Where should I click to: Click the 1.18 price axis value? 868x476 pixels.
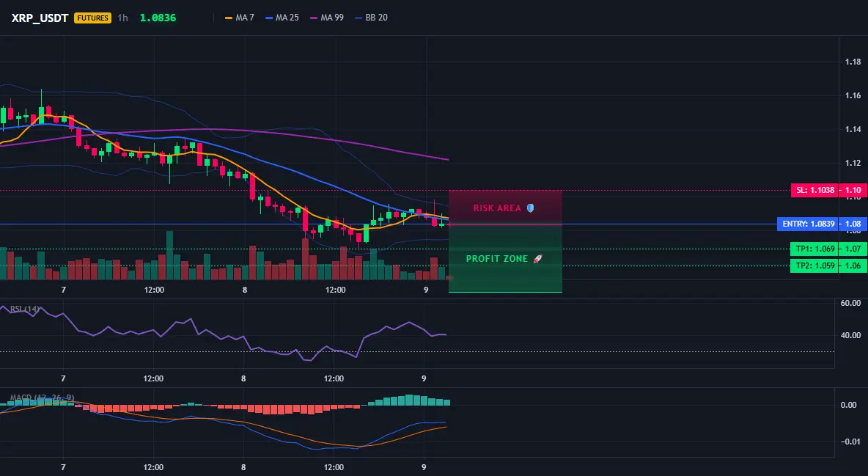click(853, 62)
